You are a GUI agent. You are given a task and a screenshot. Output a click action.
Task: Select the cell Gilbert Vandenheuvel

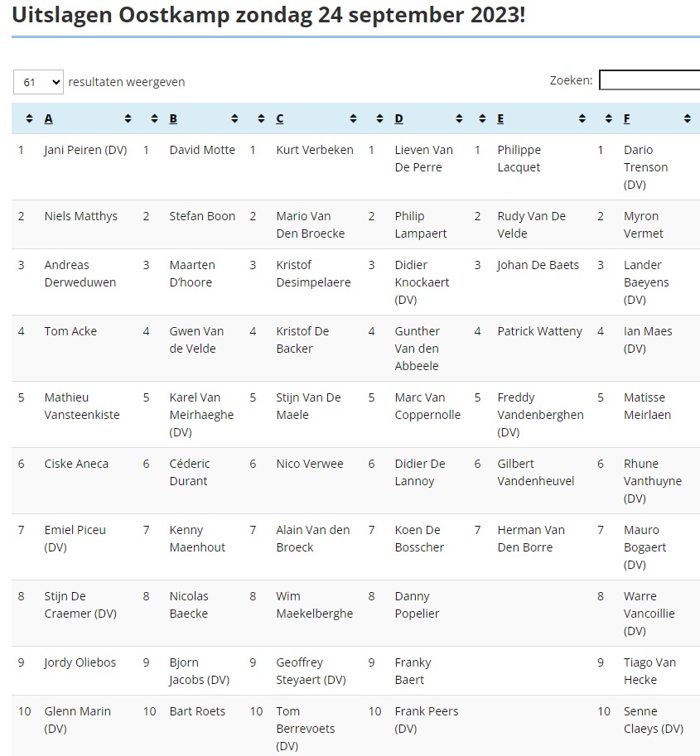535,473
